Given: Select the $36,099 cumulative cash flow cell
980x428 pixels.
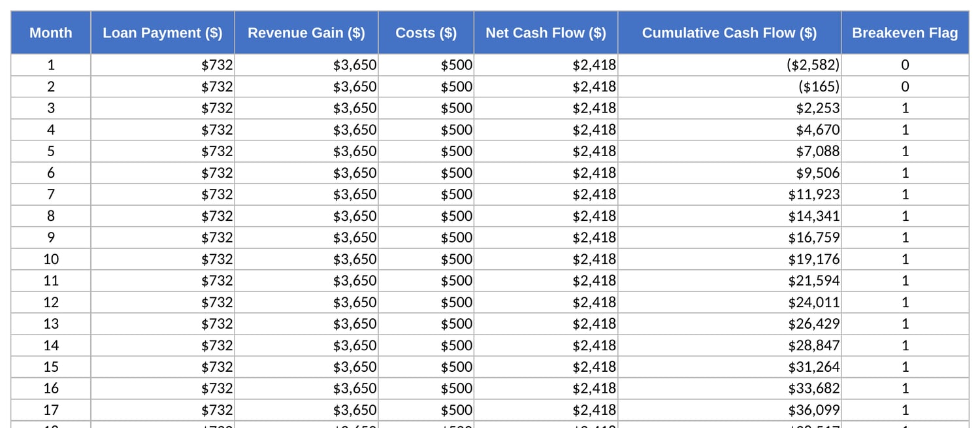Looking at the screenshot, I should pos(730,410).
